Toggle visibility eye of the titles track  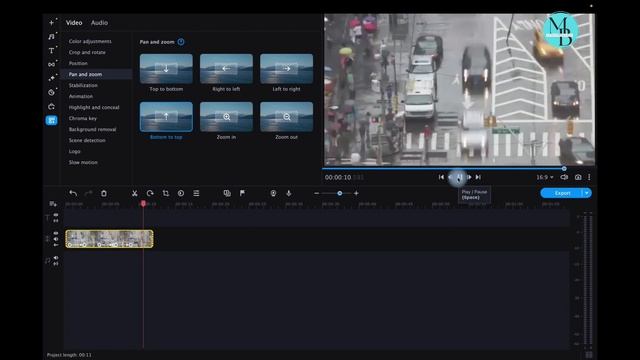[x=56, y=215]
